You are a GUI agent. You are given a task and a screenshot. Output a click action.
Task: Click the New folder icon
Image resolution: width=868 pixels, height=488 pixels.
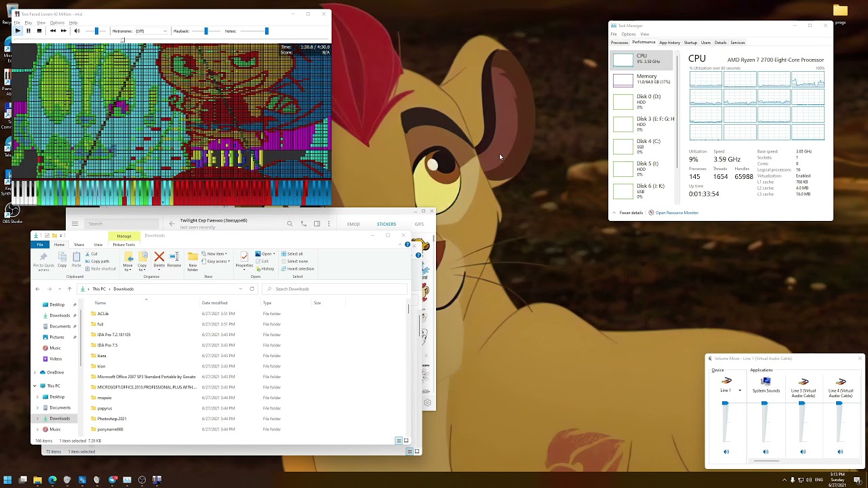click(x=193, y=256)
